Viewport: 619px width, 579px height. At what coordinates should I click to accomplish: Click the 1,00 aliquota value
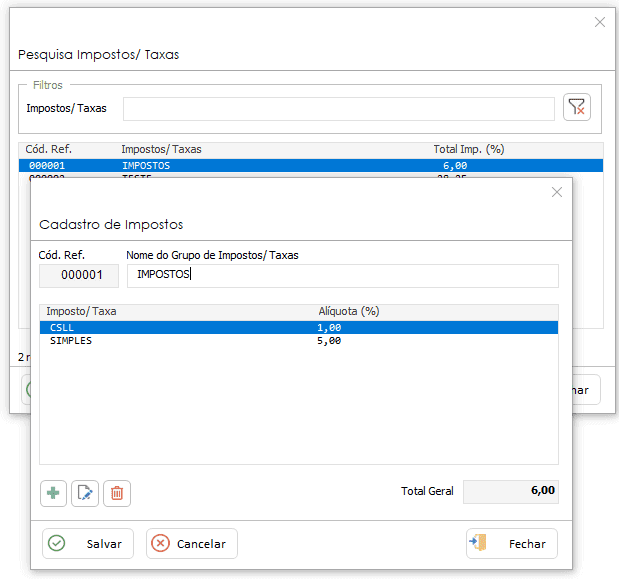(329, 328)
